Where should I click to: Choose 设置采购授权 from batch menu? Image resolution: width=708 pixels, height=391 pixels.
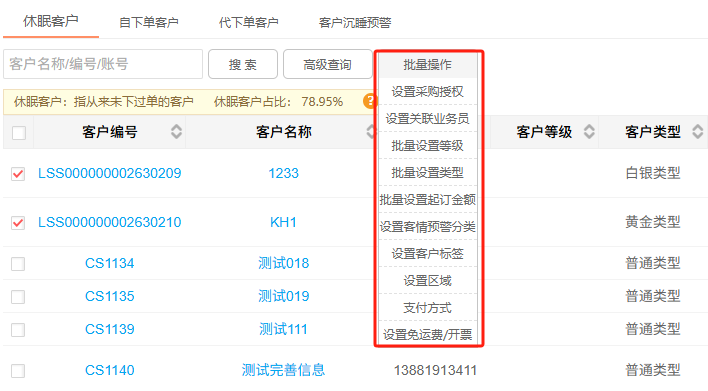click(428, 92)
